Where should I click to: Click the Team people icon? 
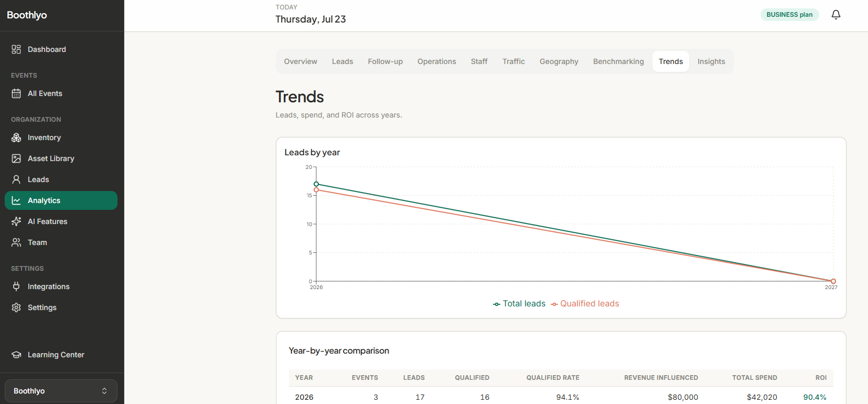(16, 242)
